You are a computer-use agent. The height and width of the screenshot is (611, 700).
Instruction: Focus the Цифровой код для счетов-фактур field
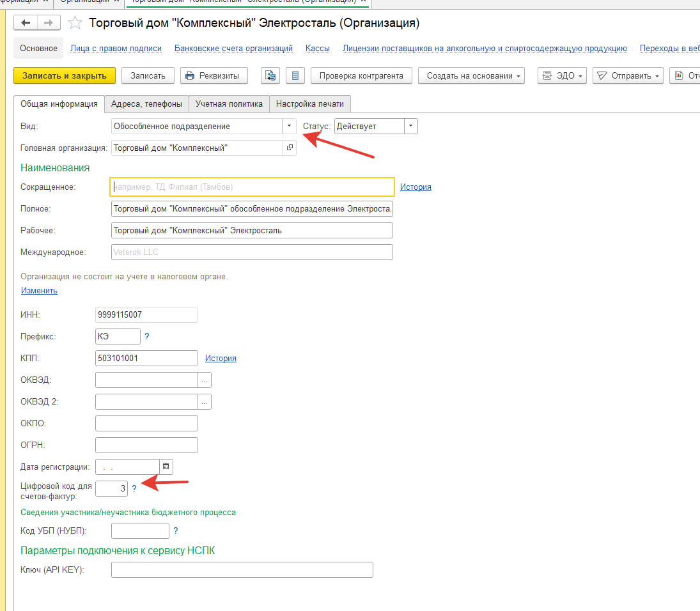112,489
